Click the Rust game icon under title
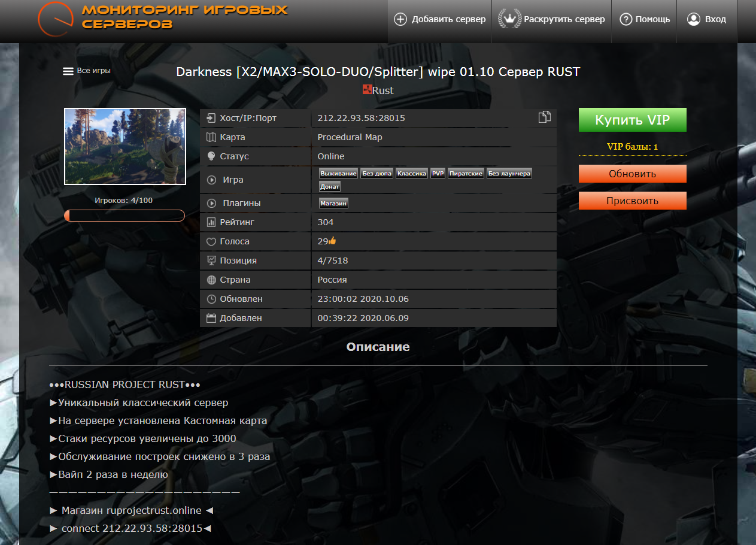Screen dimensions: 756x545 tap(367, 90)
